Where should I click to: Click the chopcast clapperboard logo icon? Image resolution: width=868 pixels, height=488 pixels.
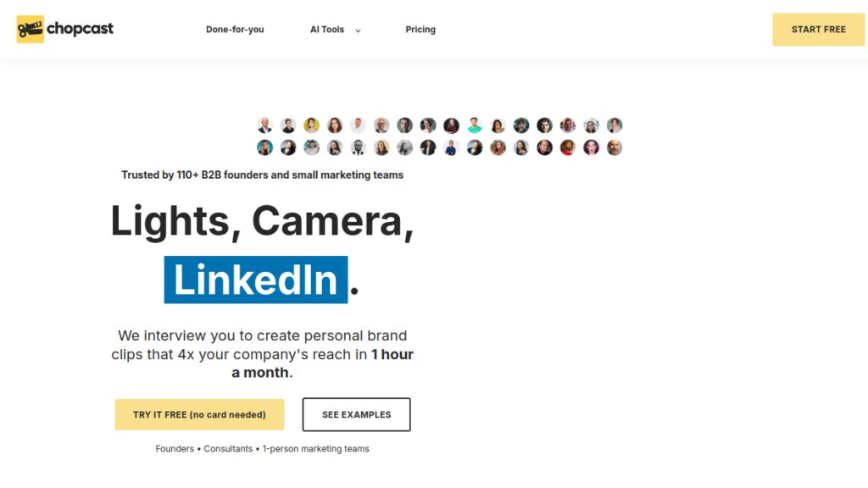coord(30,30)
